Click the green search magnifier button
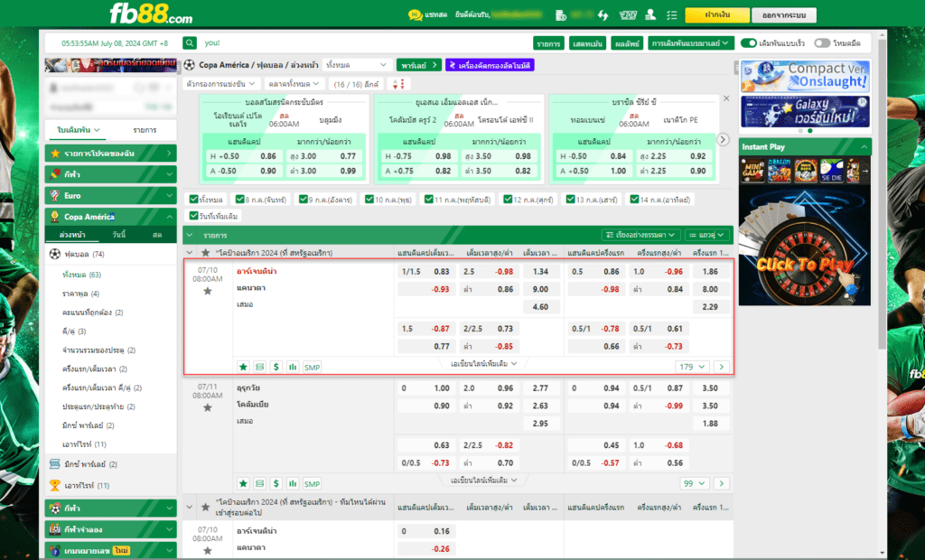Screen dimensions: 925x560 point(190,43)
